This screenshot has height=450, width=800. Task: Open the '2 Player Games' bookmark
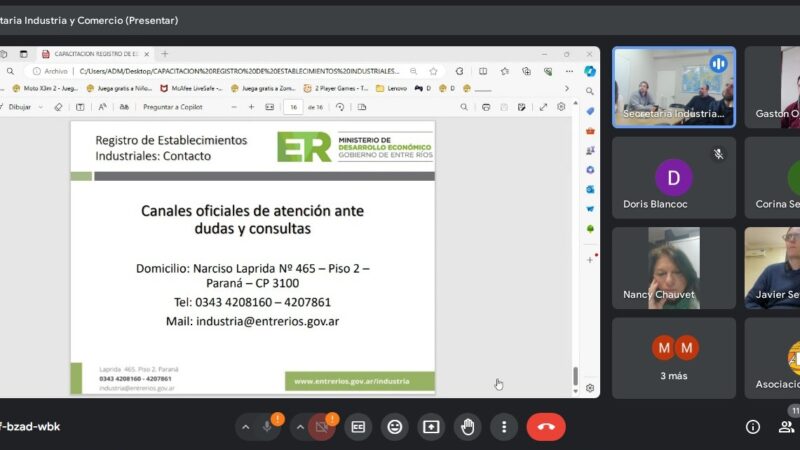click(336, 88)
